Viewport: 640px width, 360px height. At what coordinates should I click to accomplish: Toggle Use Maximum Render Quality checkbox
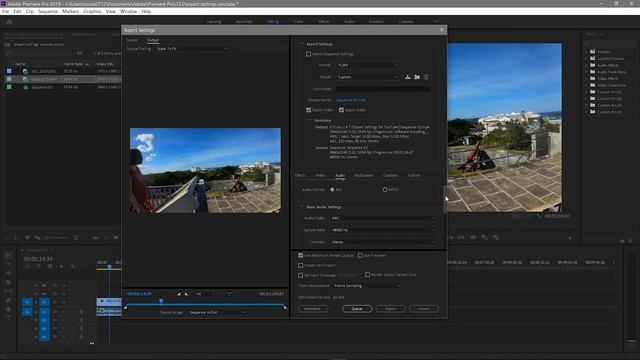(300, 256)
